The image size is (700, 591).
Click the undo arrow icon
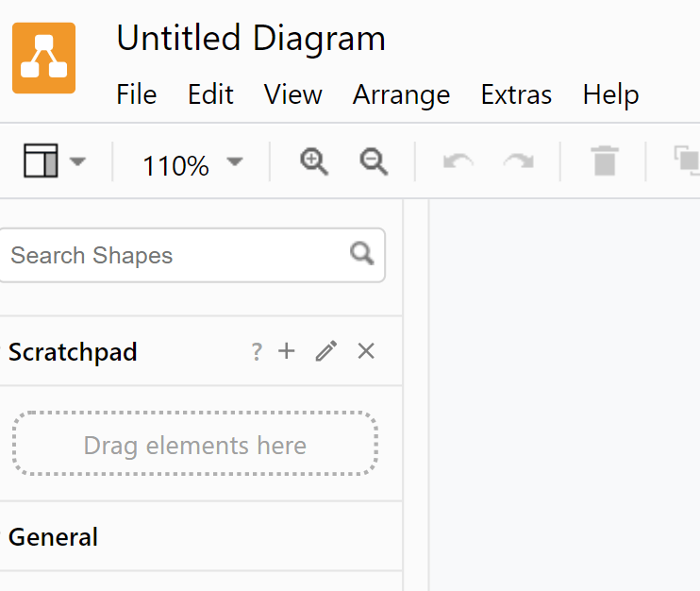tap(458, 162)
